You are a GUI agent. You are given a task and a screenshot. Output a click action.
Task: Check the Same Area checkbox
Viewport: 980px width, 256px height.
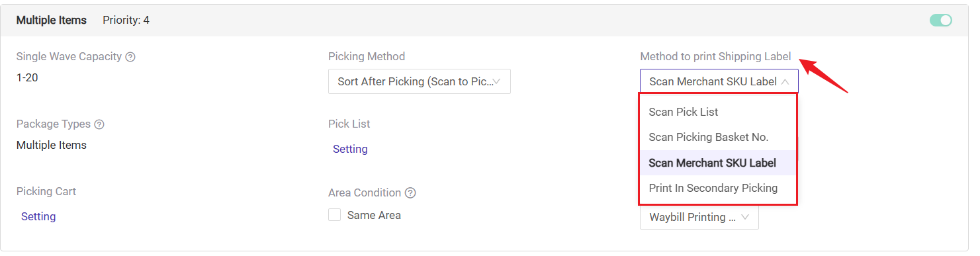(335, 215)
